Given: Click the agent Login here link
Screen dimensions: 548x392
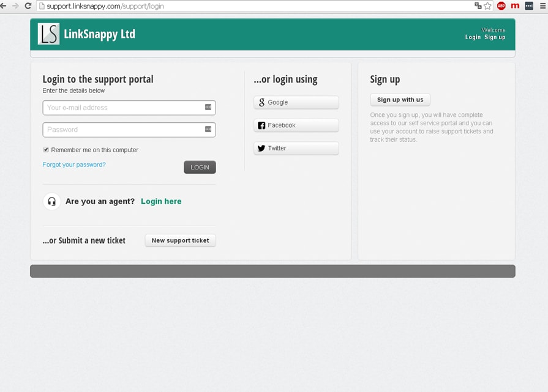Looking at the screenshot, I should click(161, 201).
